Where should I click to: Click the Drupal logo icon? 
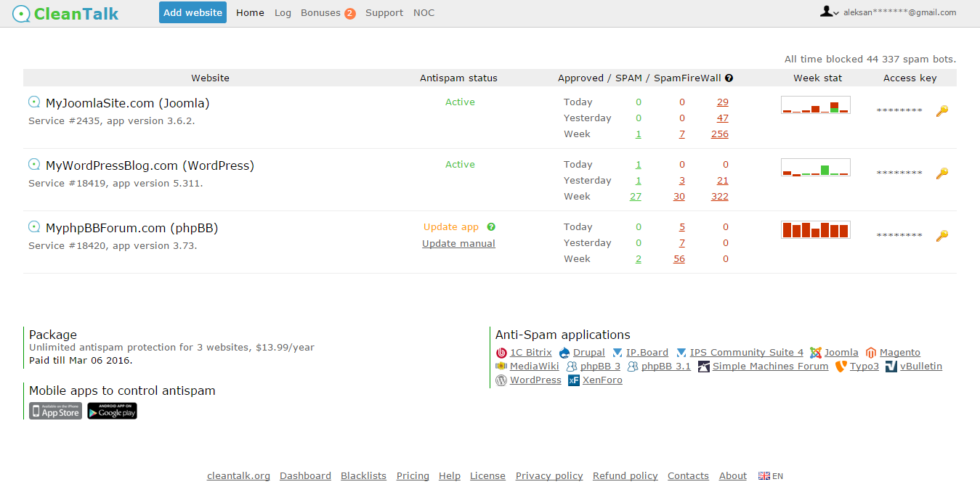[564, 353]
